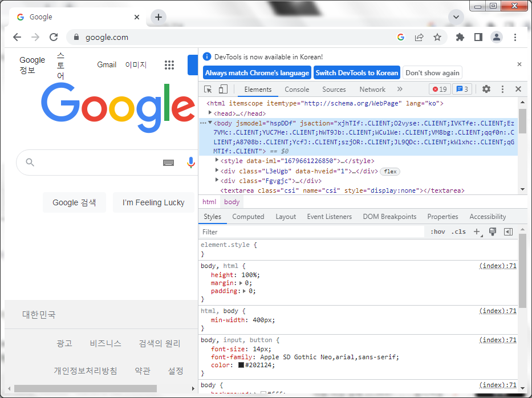The height and width of the screenshot is (398, 532).
Task: Open the Layout tab
Action: pyautogui.click(x=286, y=217)
